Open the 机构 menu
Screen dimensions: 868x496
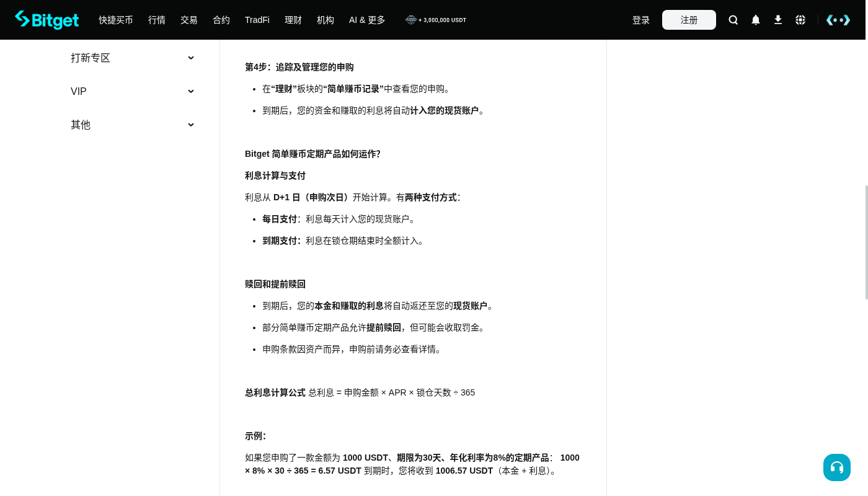325,20
